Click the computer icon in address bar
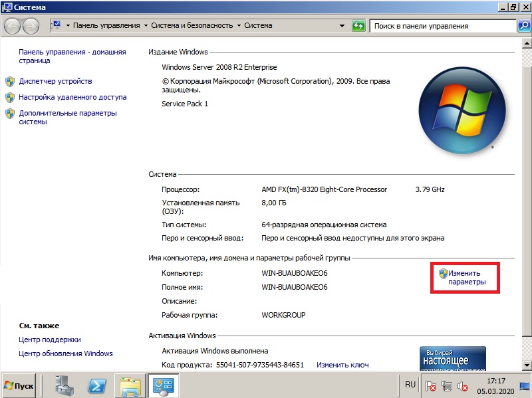This screenshot has height=398, width=532. (x=57, y=25)
